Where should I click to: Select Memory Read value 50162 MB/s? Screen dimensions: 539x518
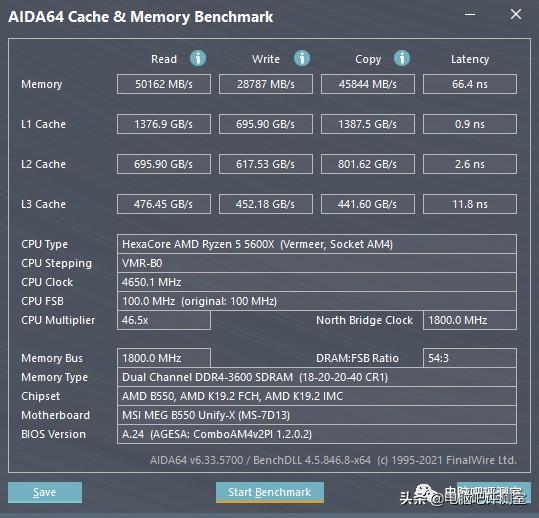(x=164, y=84)
